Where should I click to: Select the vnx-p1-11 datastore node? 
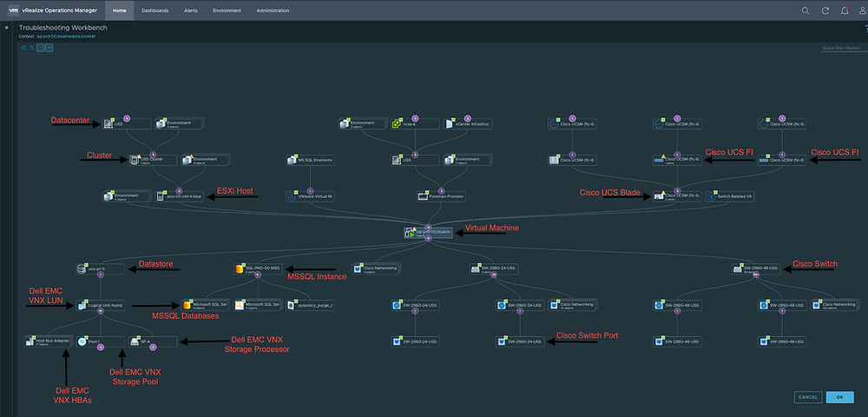101,268
